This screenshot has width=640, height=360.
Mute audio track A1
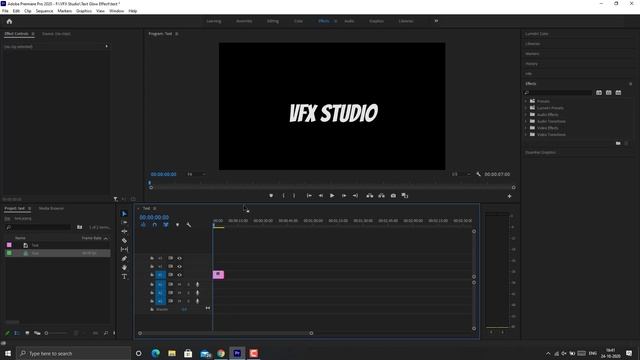click(x=179, y=284)
